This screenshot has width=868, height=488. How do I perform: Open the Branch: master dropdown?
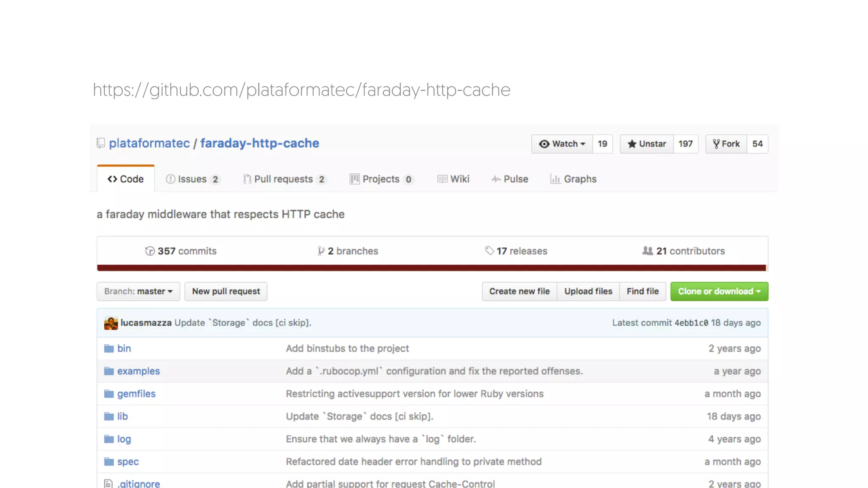tap(138, 291)
